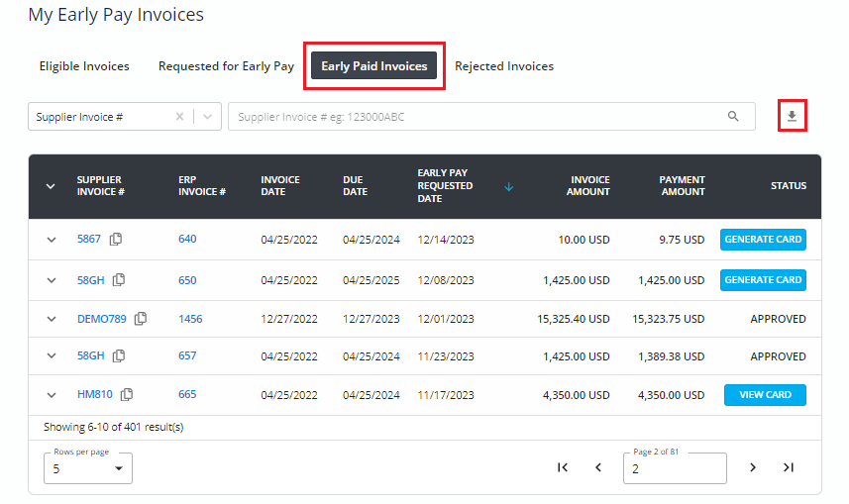
Task: Go to the next page of results
Action: pyautogui.click(x=753, y=467)
